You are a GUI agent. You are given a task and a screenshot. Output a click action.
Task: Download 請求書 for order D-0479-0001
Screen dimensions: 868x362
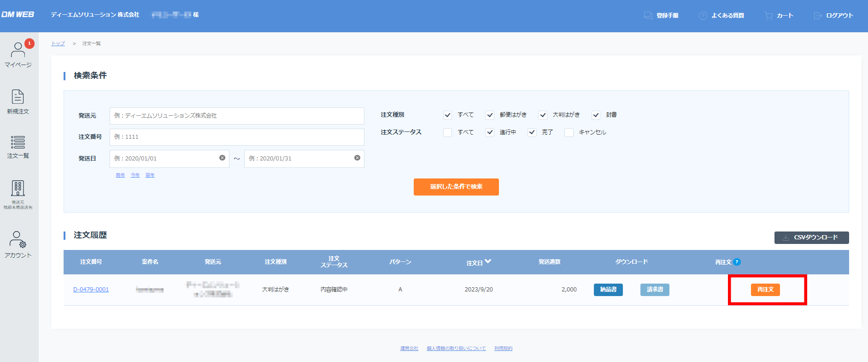(655, 290)
